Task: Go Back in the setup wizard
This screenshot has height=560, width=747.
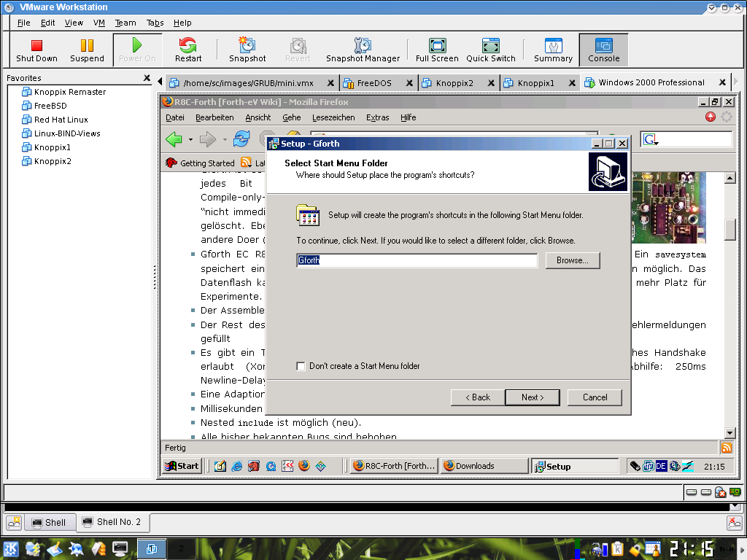Action: click(478, 397)
